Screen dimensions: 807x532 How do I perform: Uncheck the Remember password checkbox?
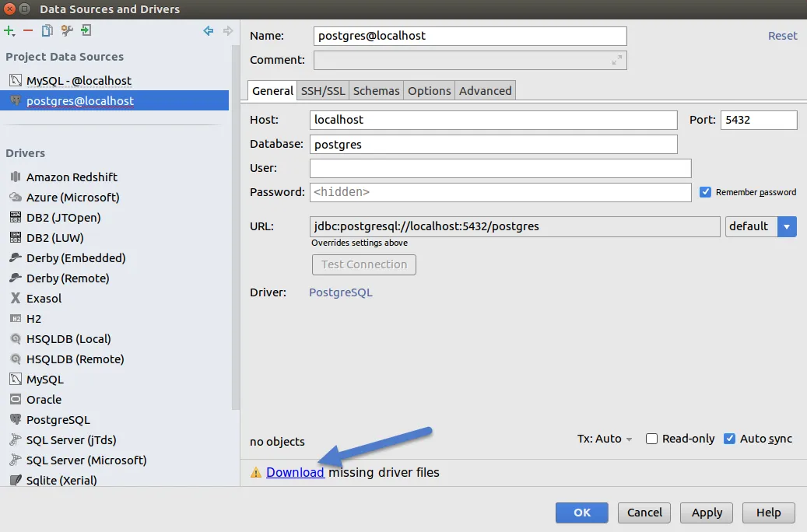705,192
